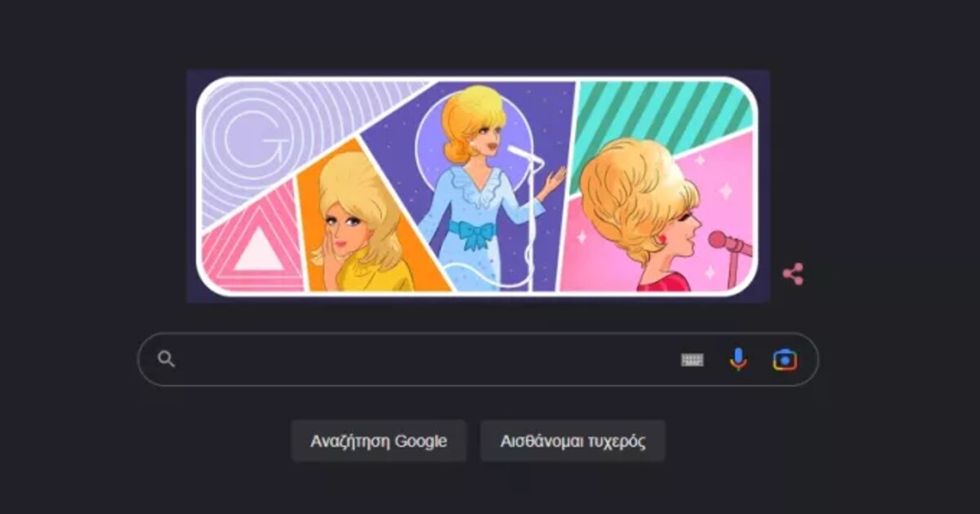Viewport: 980px width, 514px height.
Task: Click the red microphone in the right doodle panel
Action: 729,243
